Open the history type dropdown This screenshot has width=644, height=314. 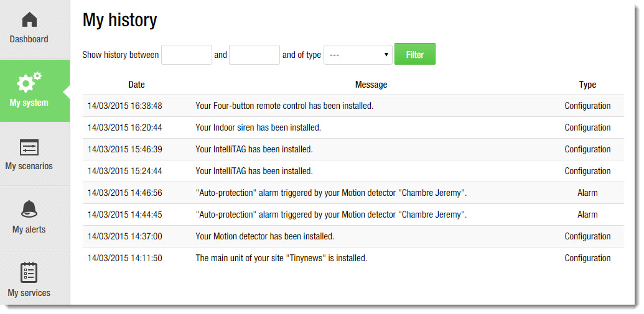point(358,55)
